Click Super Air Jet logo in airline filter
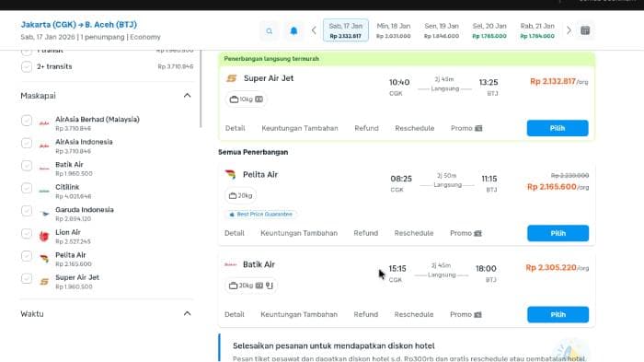Image resolution: width=644 pixels, height=362 pixels. (44, 281)
